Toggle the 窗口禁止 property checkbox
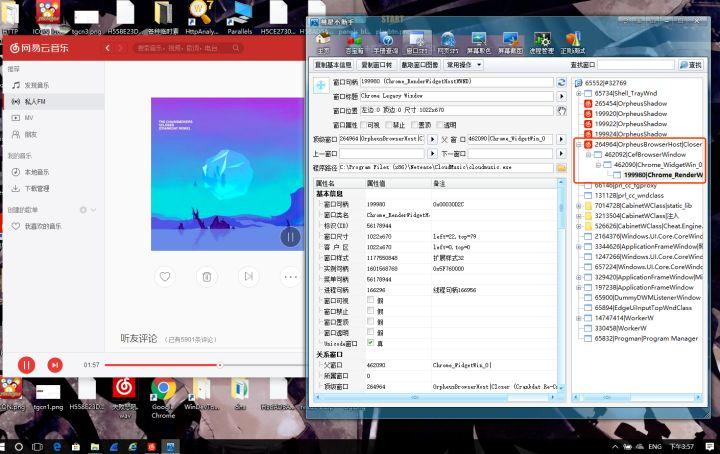This screenshot has height=454, width=720. click(x=371, y=311)
